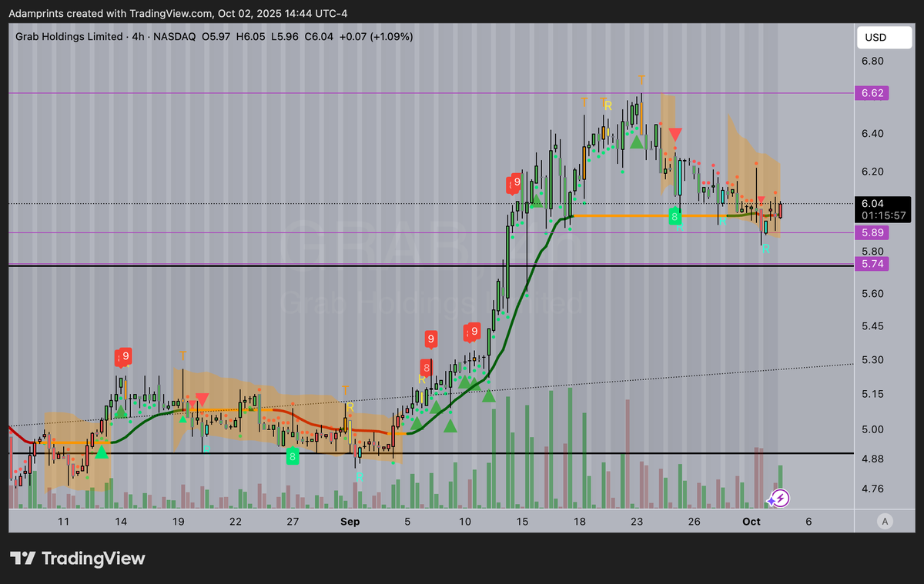
Task: Click the 5.45 price axis label
Action: 872,326
